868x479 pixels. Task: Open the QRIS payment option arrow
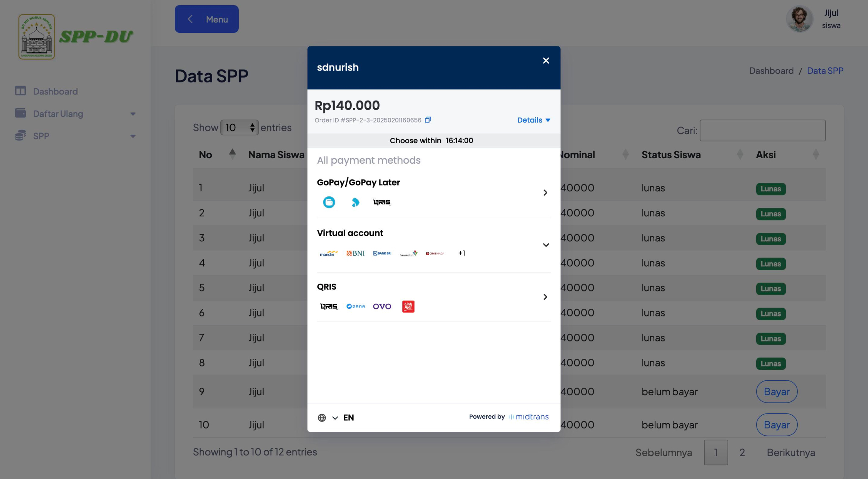[545, 297]
